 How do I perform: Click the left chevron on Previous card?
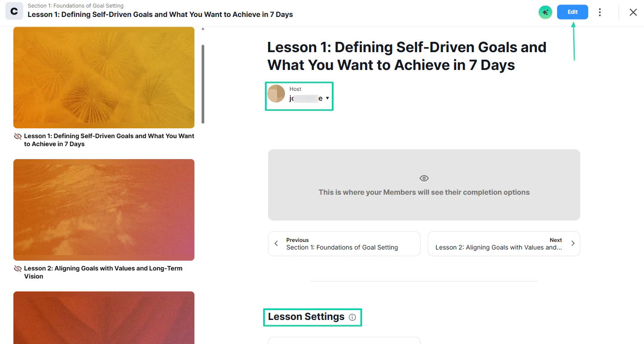[x=277, y=243]
